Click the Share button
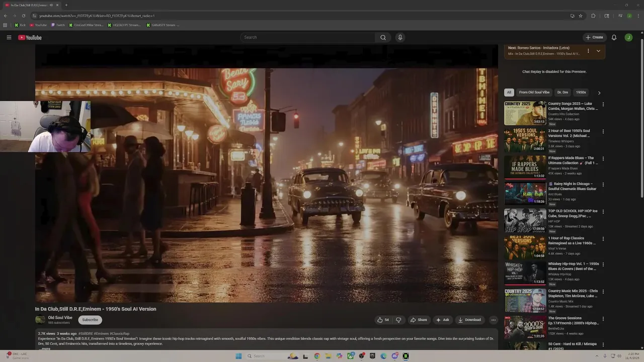The width and height of the screenshot is (644, 362). pyautogui.click(x=419, y=320)
